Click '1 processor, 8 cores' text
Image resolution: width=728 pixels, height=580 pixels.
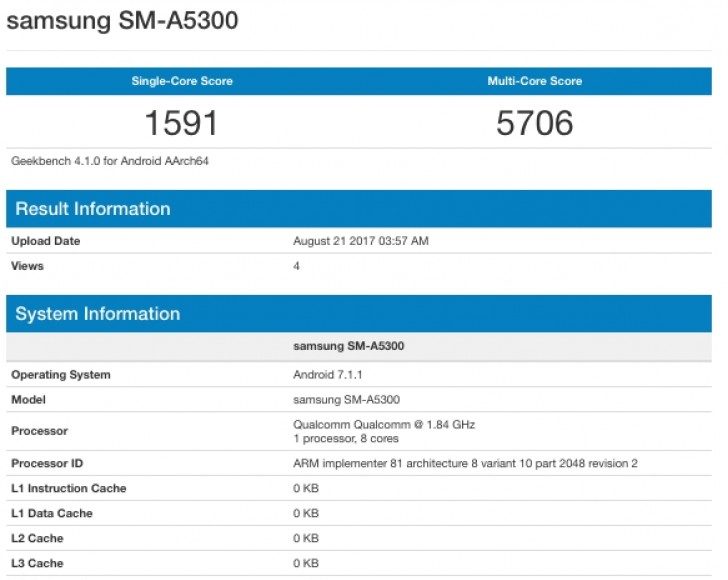[346, 438]
